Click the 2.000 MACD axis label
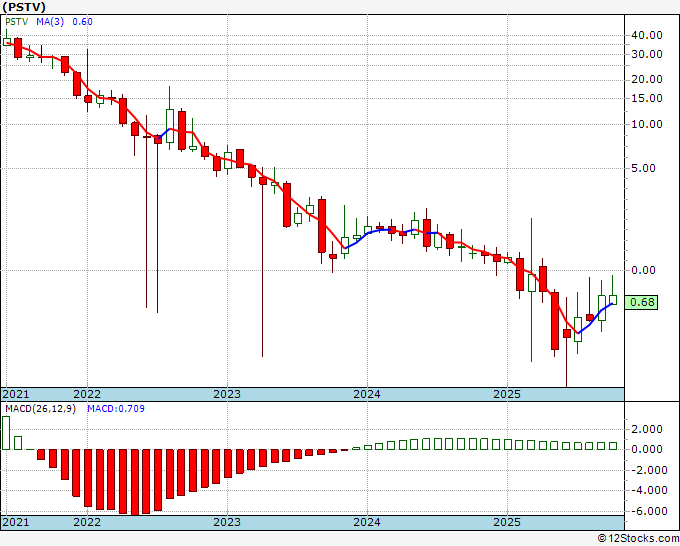The height and width of the screenshot is (546, 680). tap(647, 429)
